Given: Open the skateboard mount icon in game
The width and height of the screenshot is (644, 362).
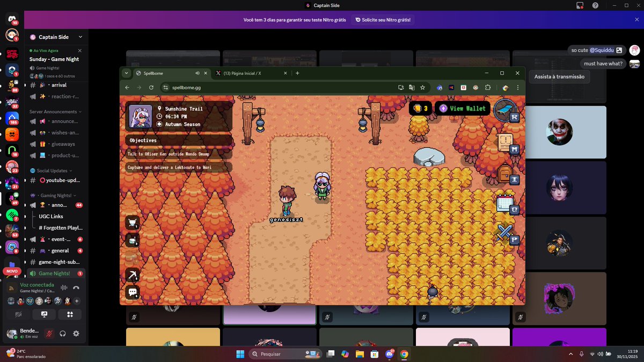Looking at the screenshot, I should [504, 109].
